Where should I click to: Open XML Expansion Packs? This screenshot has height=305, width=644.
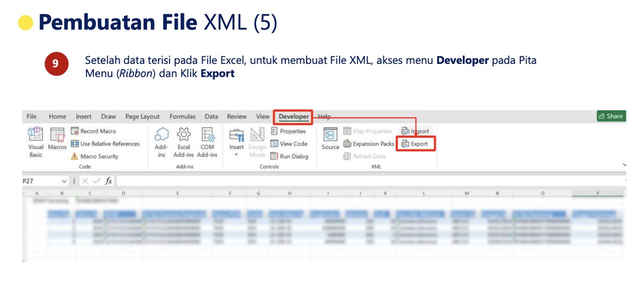[369, 144]
